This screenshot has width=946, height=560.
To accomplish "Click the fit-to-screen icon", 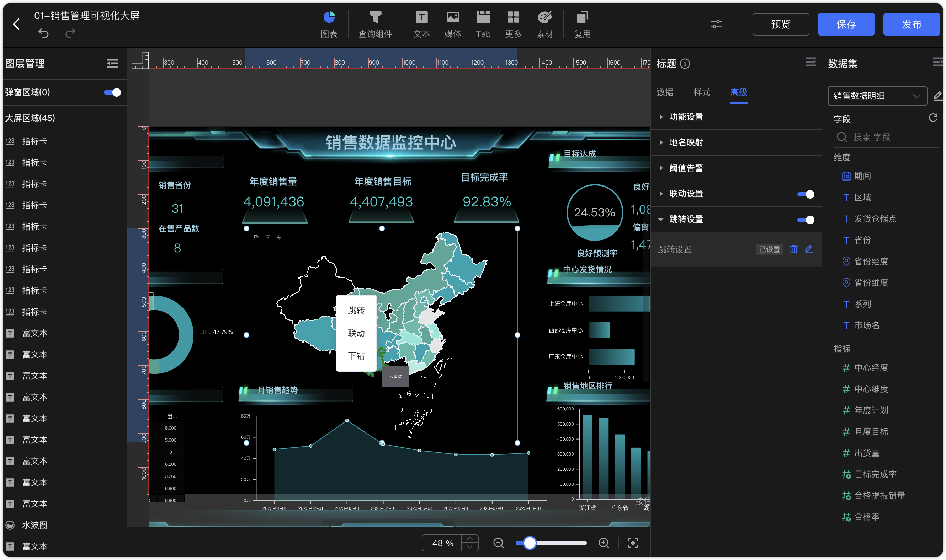I will 633,543.
